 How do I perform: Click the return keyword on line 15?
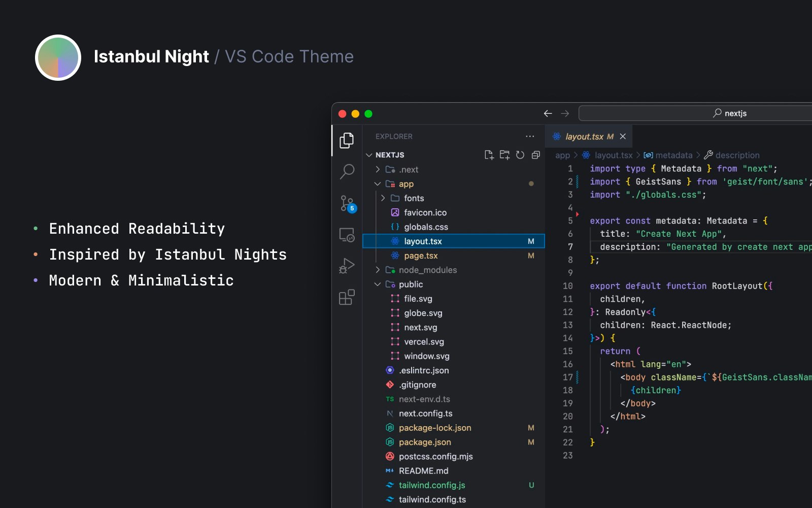pos(615,351)
